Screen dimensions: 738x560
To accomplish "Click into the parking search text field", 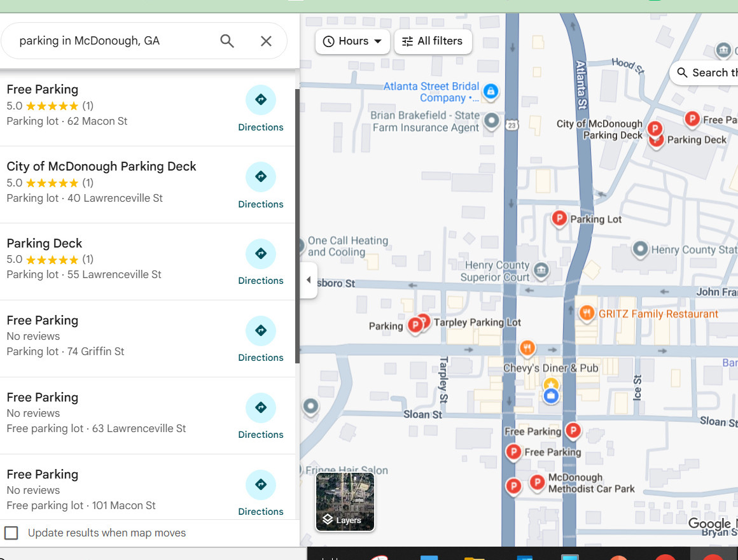I will [x=115, y=41].
